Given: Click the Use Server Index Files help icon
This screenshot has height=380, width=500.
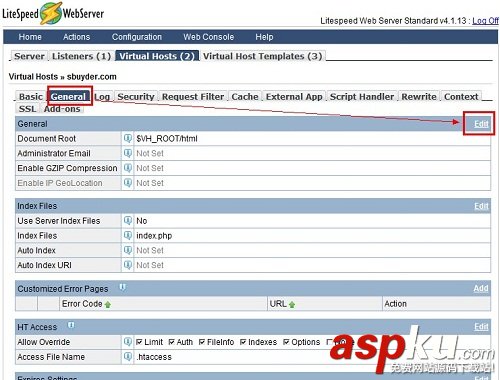Looking at the screenshot, I should pos(128,220).
